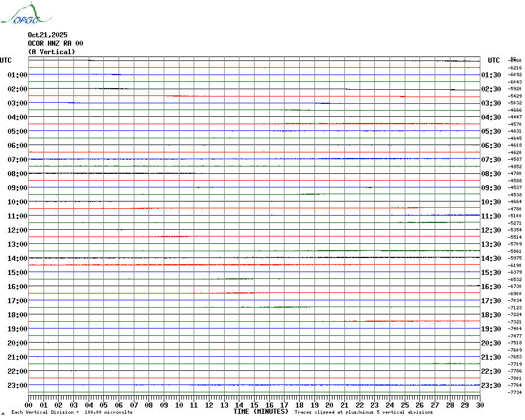Screen dimensions: 525x420
Task: Click the TIME (MINUTES) axis title
Action: point(261,412)
